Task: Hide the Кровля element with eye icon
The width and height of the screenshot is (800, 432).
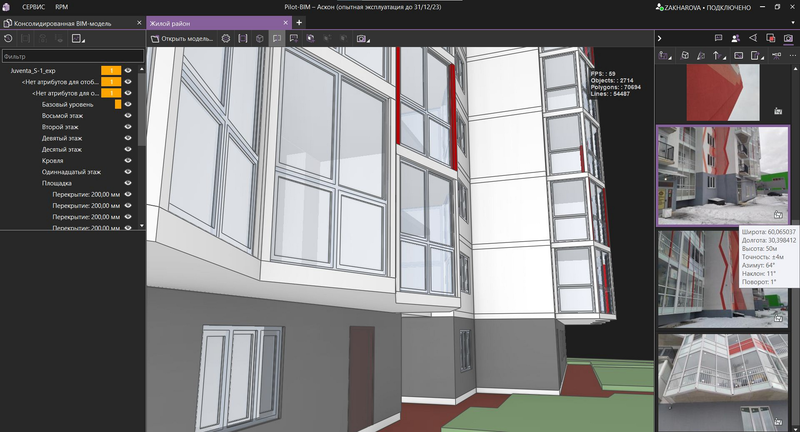Action: point(128,160)
